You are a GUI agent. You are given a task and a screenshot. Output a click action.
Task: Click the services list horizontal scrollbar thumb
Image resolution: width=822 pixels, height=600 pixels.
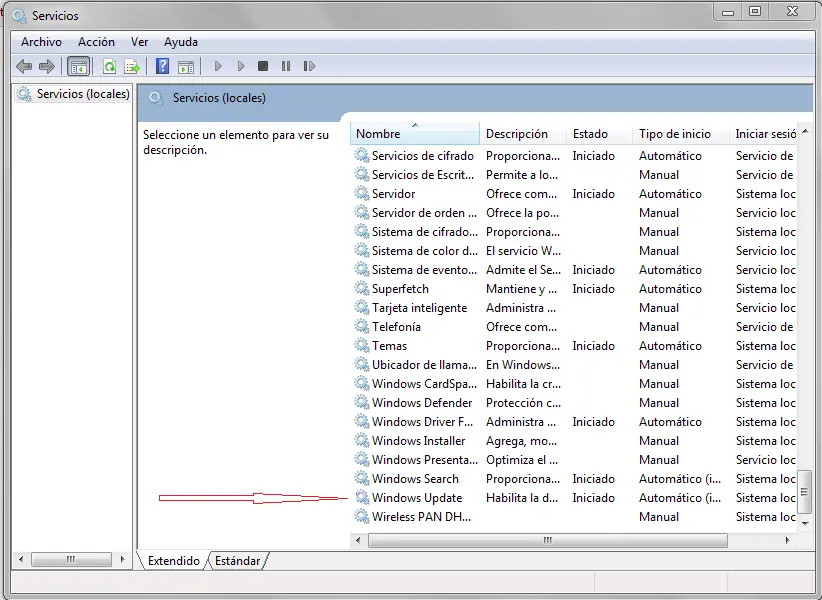(x=548, y=540)
